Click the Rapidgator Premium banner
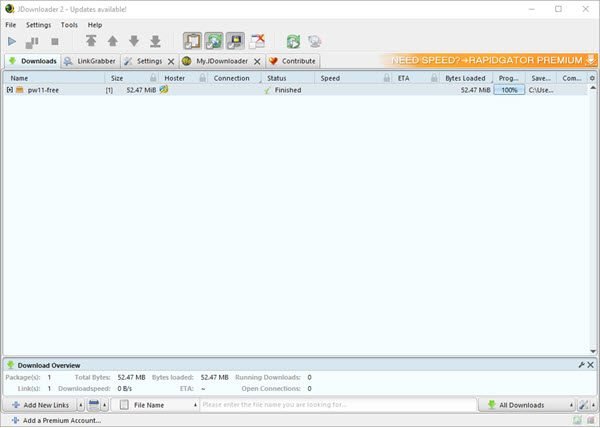This screenshot has width=600, height=428. [488, 60]
